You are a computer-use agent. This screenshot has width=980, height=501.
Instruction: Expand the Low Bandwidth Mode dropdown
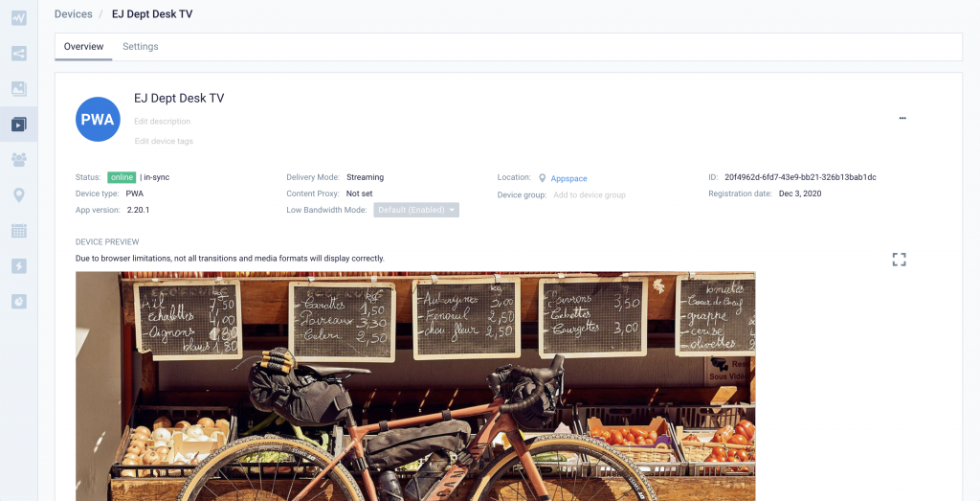pyautogui.click(x=416, y=210)
